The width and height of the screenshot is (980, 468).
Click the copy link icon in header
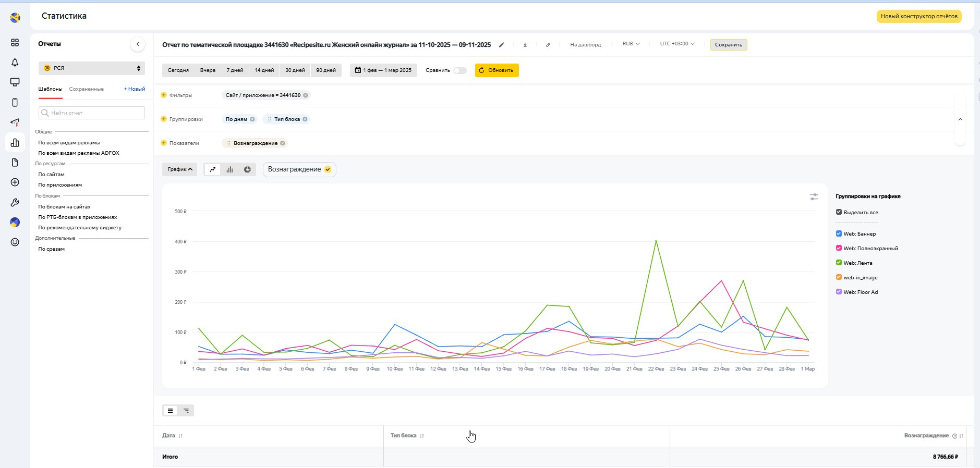[x=548, y=45]
